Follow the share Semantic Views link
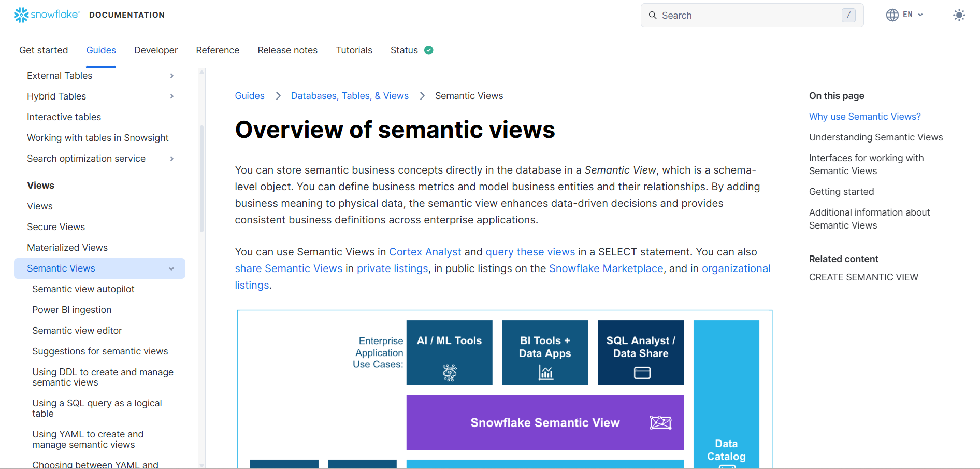Viewport: 980px width, 469px height. (x=289, y=268)
